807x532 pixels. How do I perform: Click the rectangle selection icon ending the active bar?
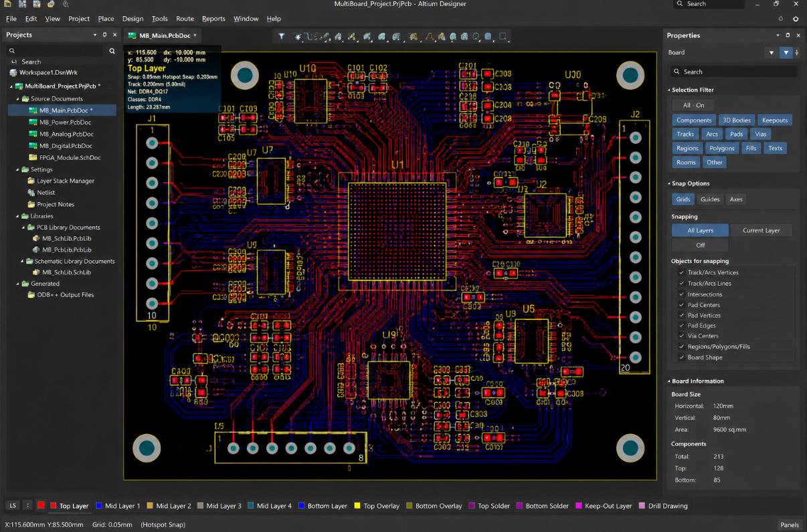pyautogui.click(x=503, y=36)
